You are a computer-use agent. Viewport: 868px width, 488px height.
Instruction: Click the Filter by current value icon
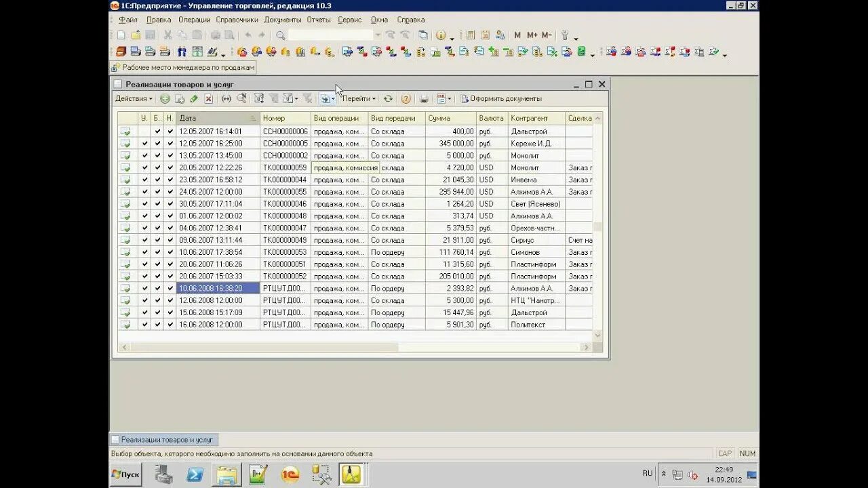(x=259, y=99)
